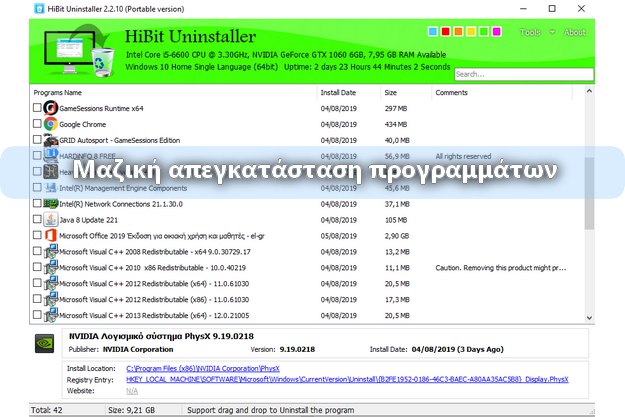Choose the green color theme swatch
The image size is (625, 417).
[484, 31]
